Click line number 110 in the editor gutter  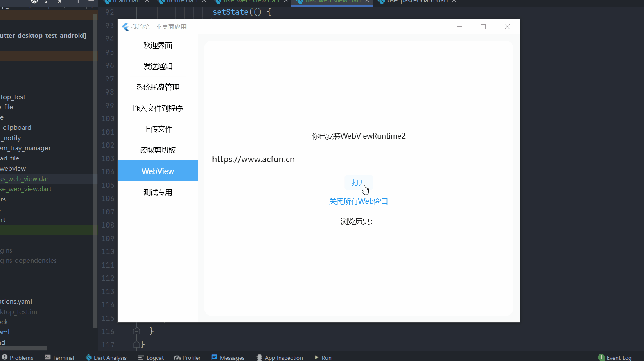click(108, 252)
